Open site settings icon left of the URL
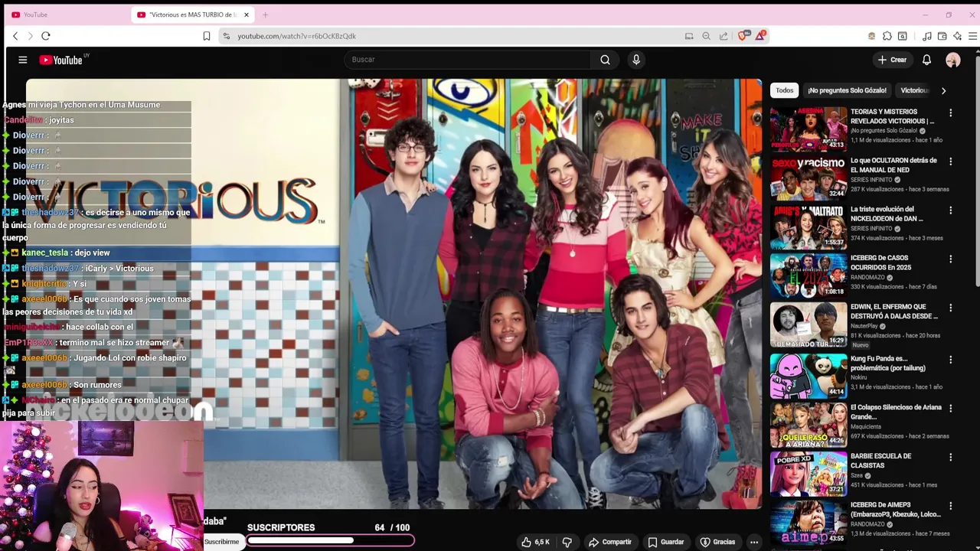Screen dimensions: 980x551 [226, 36]
